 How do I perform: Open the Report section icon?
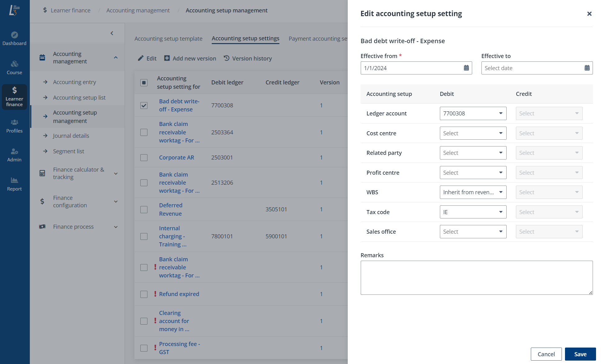tap(14, 184)
